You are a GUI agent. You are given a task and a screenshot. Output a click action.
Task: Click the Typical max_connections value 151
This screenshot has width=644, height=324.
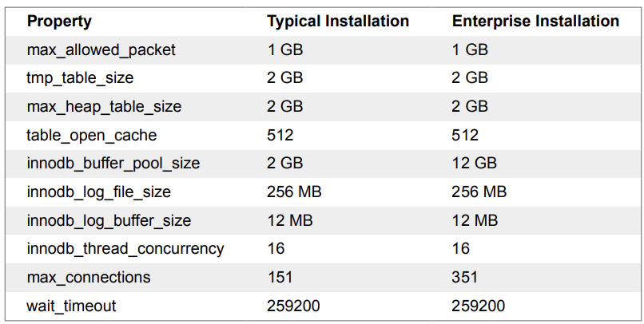[x=280, y=277]
